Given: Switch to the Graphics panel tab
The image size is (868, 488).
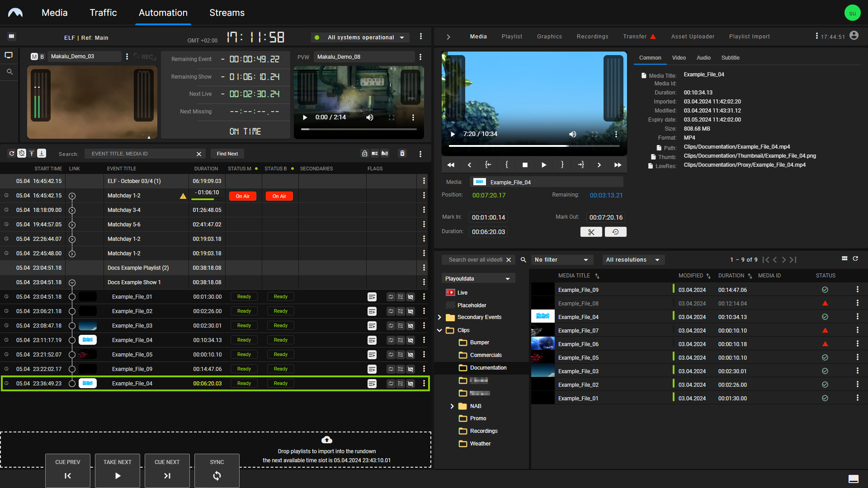Looking at the screenshot, I should tap(549, 37).
